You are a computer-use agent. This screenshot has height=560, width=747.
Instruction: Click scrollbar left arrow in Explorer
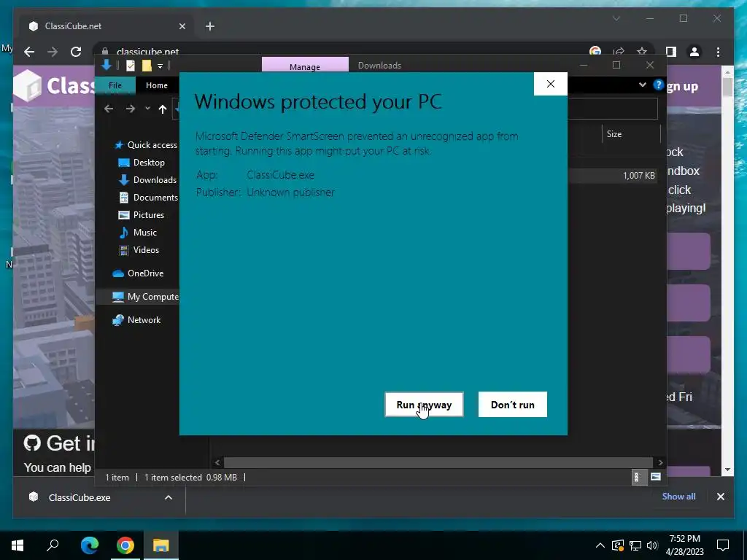[x=217, y=462]
